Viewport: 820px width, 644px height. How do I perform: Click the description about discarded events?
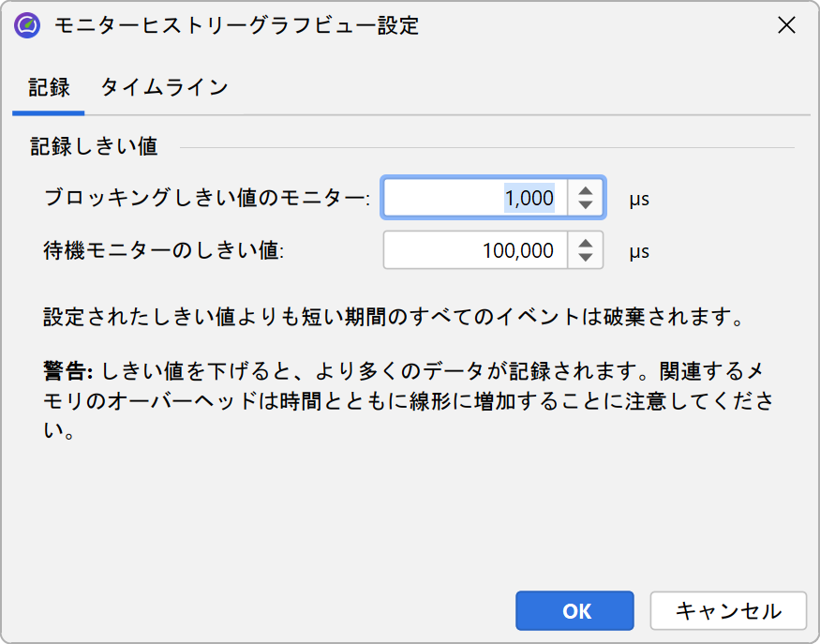click(x=394, y=317)
